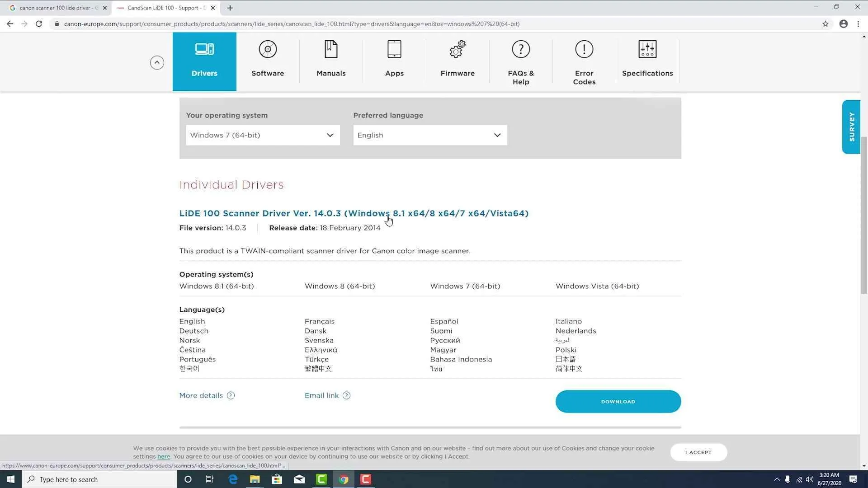The height and width of the screenshot is (488, 868).
Task: Click the 'Bahasa Indonesia' language text
Action: (461, 359)
